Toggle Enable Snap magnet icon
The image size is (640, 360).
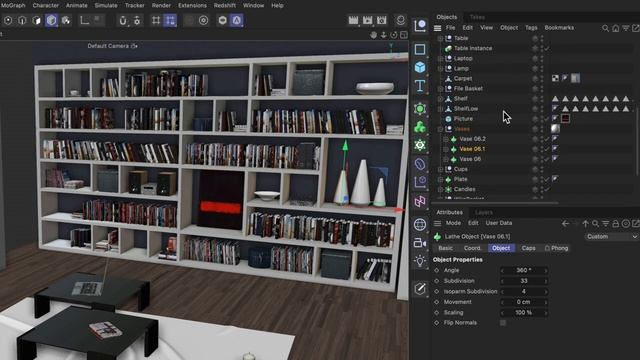[x=123, y=20]
